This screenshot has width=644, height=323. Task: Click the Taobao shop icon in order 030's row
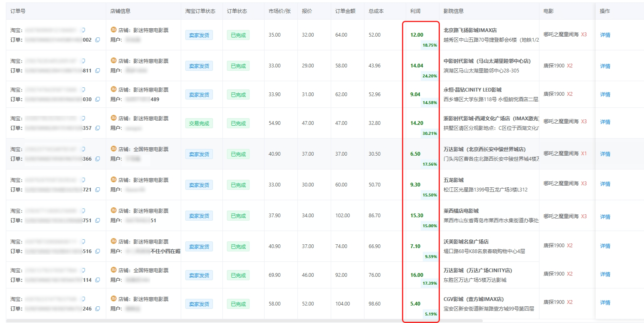coord(113,89)
